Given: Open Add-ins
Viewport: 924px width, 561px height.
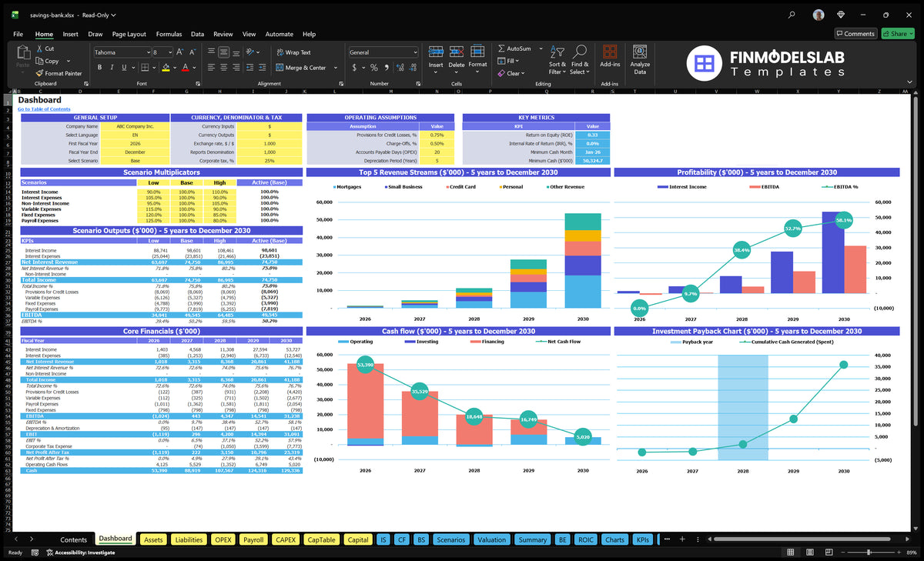Looking at the screenshot, I should 610,57.
